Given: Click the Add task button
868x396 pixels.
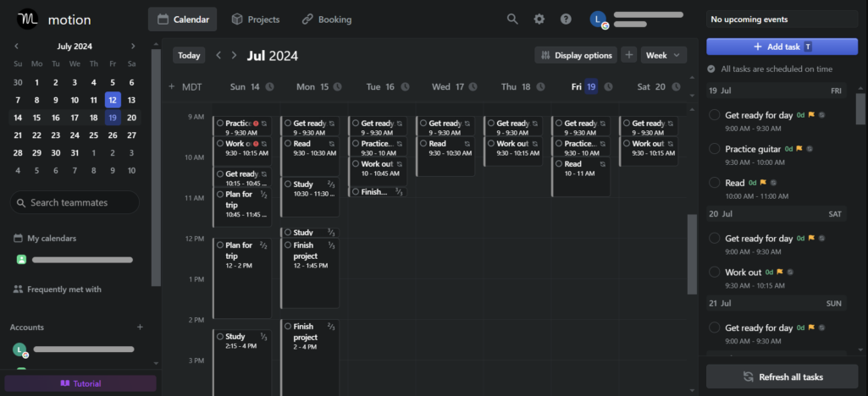Looking at the screenshot, I should coord(782,47).
